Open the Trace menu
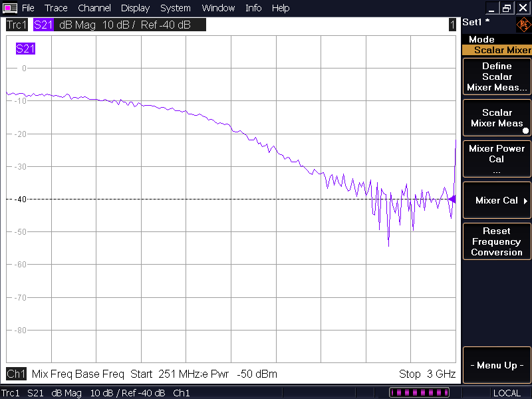This screenshot has width=532, height=399. (x=56, y=8)
